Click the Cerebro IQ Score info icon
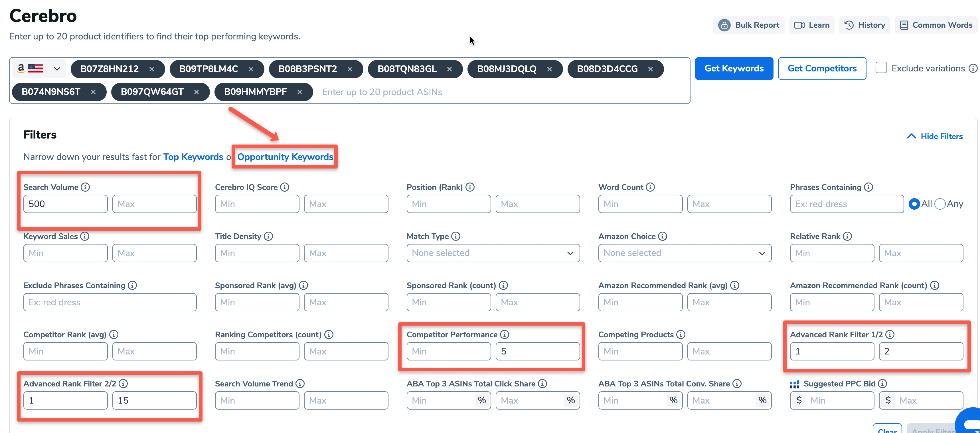This screenshot has height=433, width=980. point(285,187)
